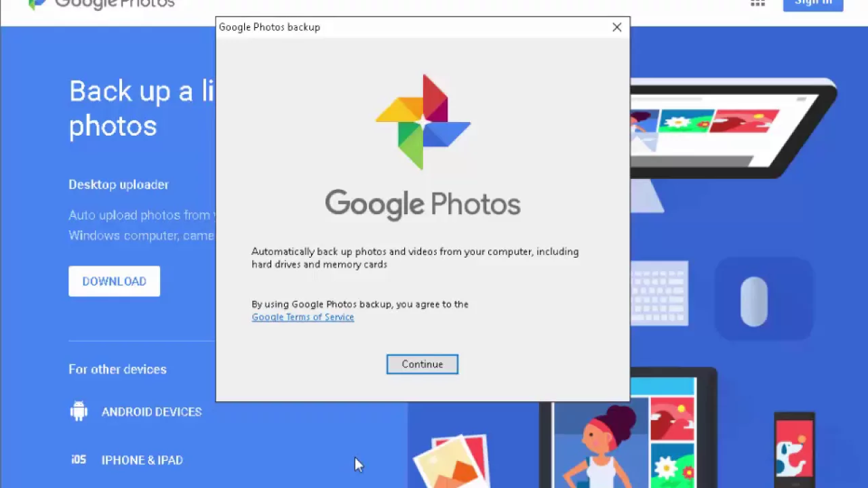Open the Google Terms of Service link
Viewport: 868px width, 488px height.
tap(302, 317)
